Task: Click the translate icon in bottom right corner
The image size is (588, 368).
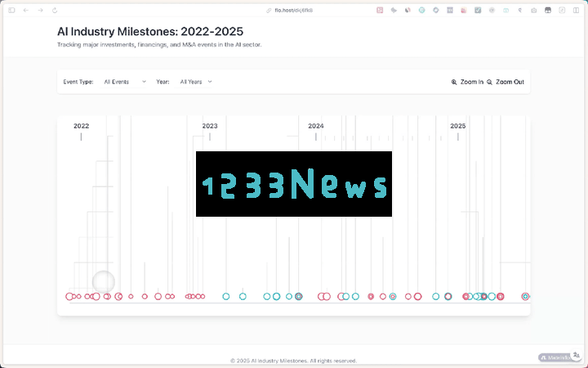Action: click(x=576, y=355)
